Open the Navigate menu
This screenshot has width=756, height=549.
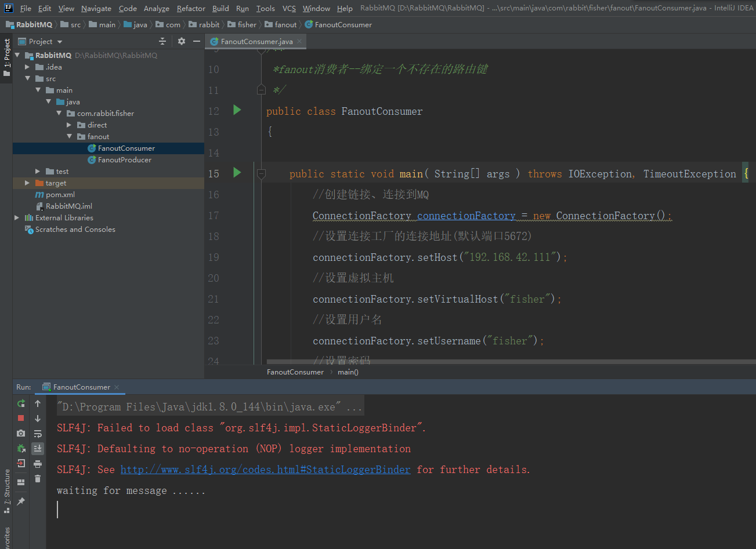tap(96, 8)
